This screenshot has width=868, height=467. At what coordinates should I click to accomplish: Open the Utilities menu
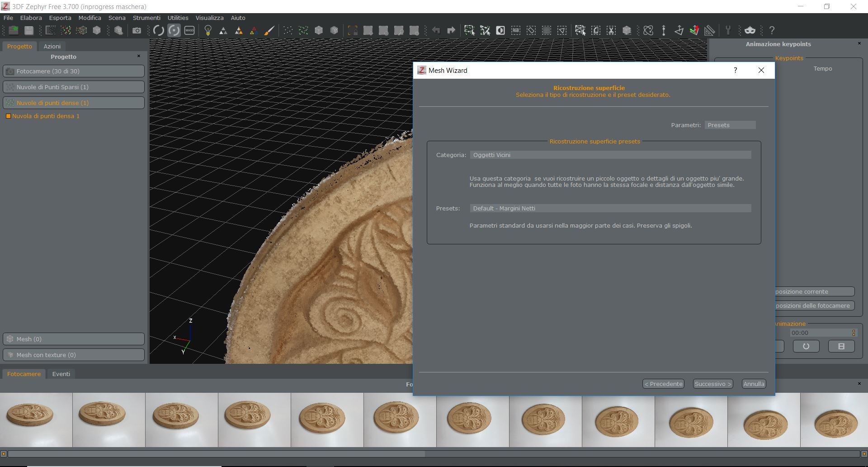178,18
